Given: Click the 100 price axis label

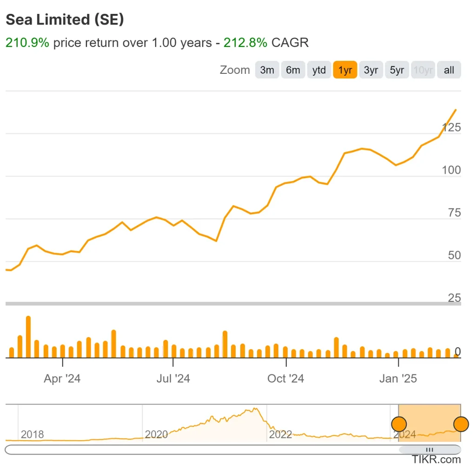Looking at the screenshot, I should click(451, 170).
